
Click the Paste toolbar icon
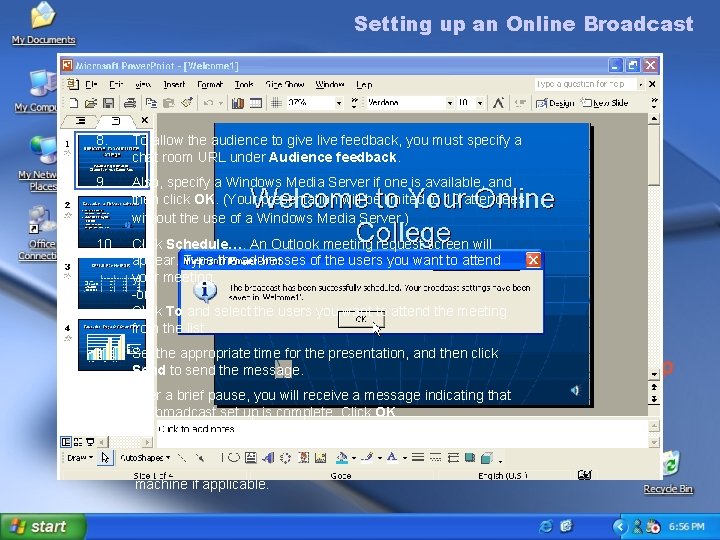169,103
